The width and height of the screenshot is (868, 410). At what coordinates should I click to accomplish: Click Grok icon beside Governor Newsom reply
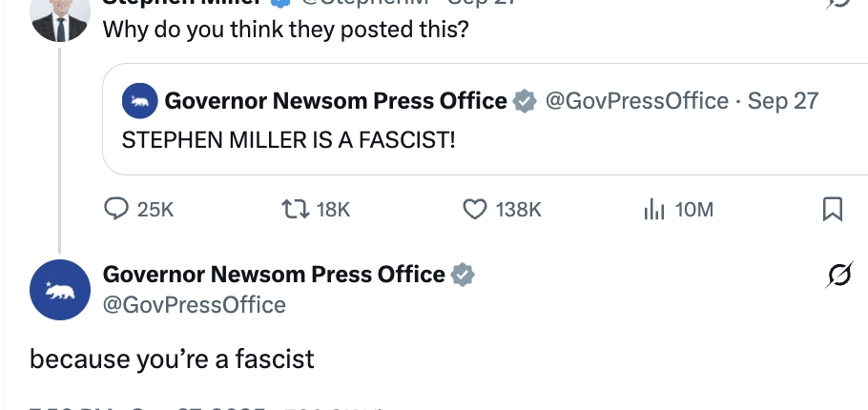pos(838,277)
